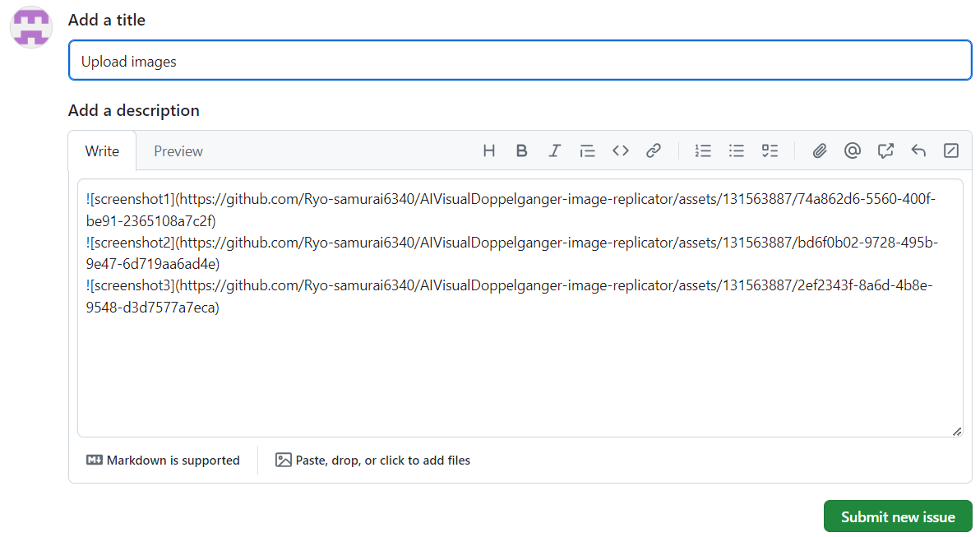
Task: Open the Markdown is supported link
Action: (x=163, y=460)
